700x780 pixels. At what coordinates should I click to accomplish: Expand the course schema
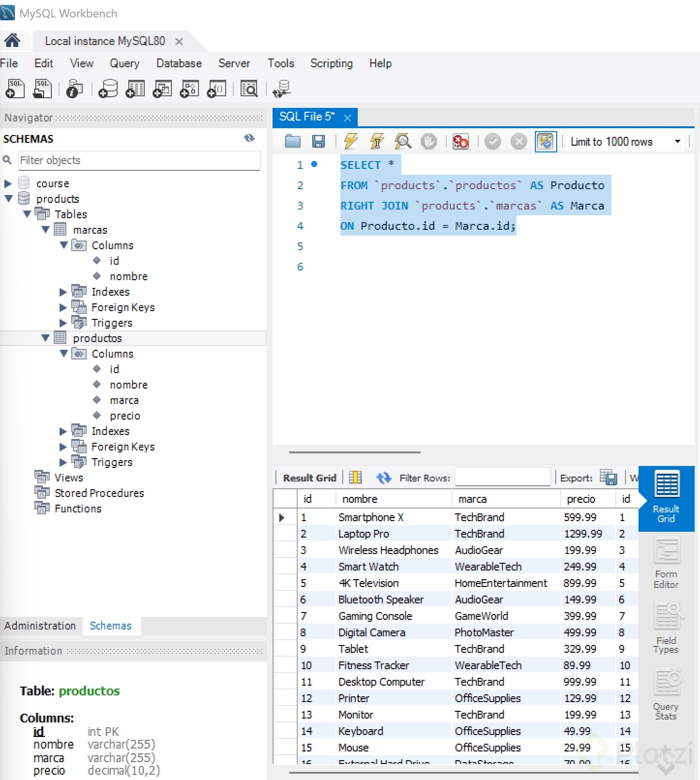[8, 183]
